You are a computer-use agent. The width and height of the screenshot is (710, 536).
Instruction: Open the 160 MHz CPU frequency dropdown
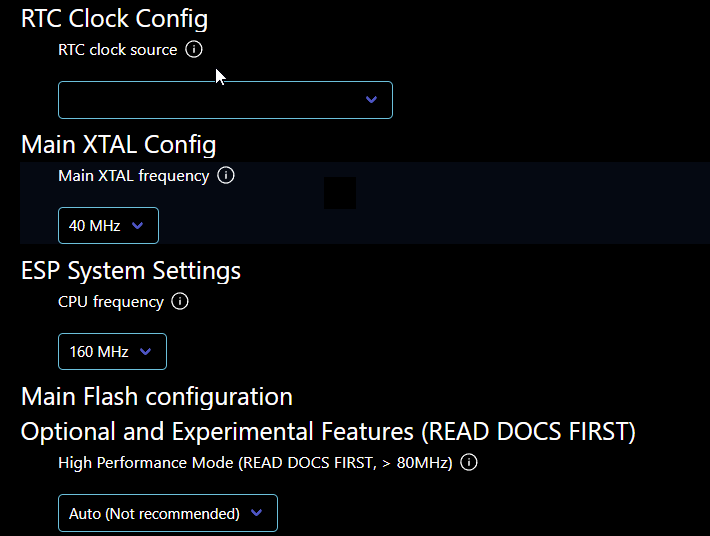coord(112,351)
